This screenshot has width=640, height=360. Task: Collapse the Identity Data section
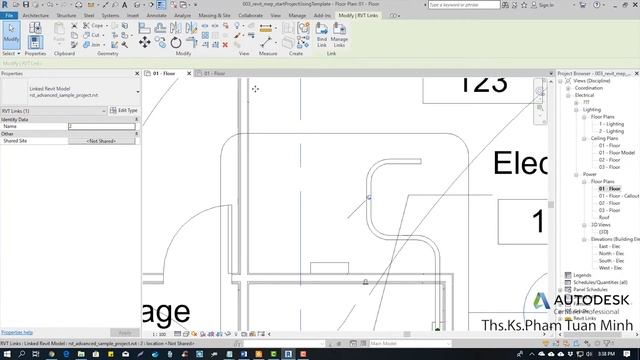coord(136,119)
